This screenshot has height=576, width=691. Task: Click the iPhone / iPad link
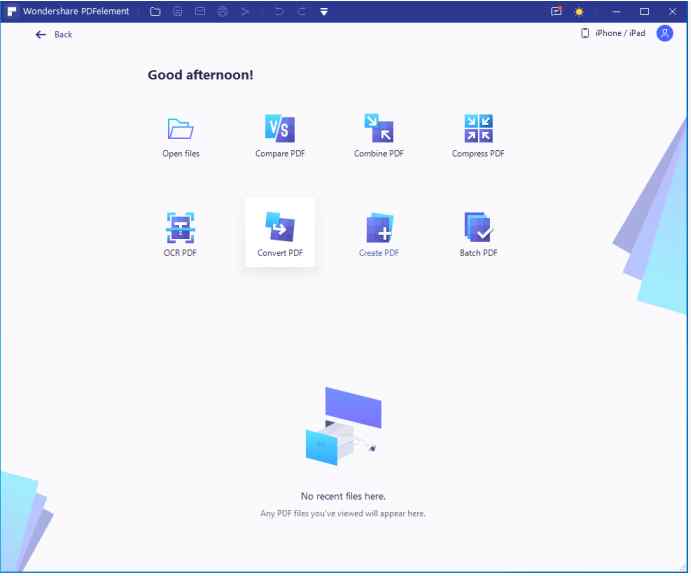[614, 33]
